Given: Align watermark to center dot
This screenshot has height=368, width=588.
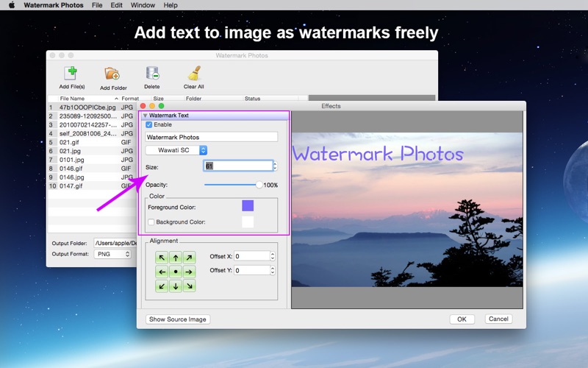Looking at the screenshot, I should [x=176, y=272].
